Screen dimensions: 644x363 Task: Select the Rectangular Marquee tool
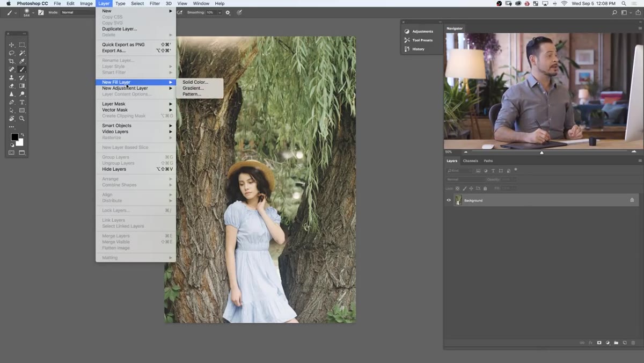click(x=22, y=45)
